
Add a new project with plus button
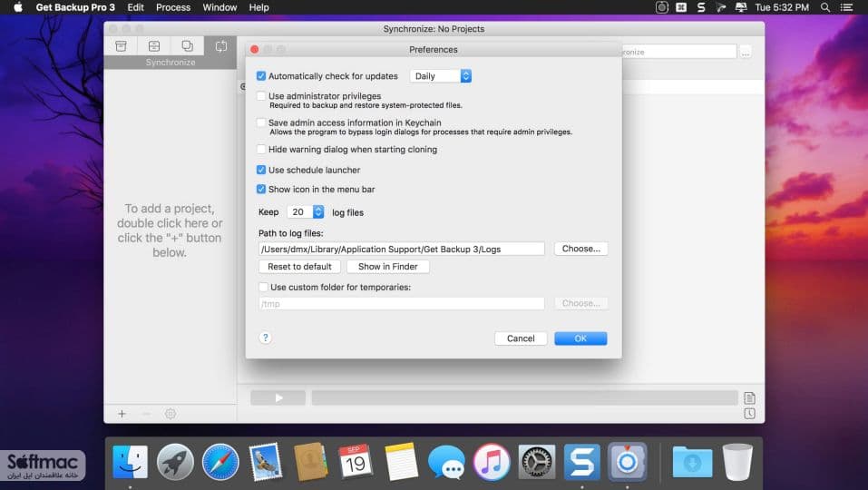click(x=122, y=414)
